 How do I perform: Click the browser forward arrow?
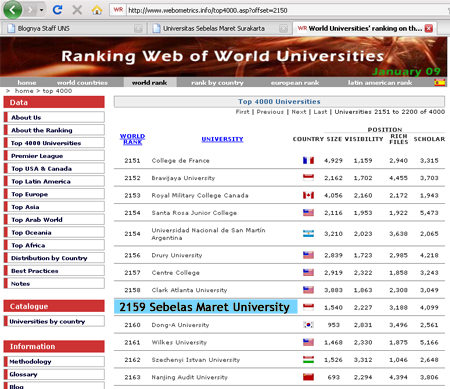coord(31,10)
